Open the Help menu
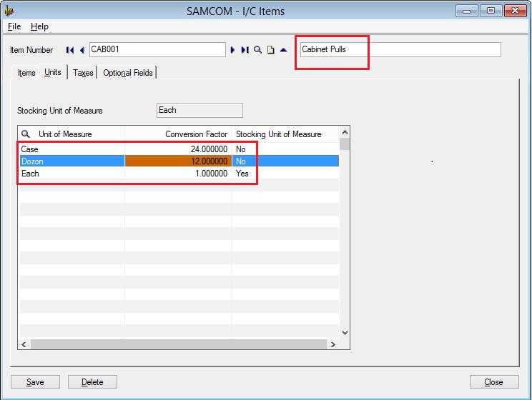 [x=39, y=26]
